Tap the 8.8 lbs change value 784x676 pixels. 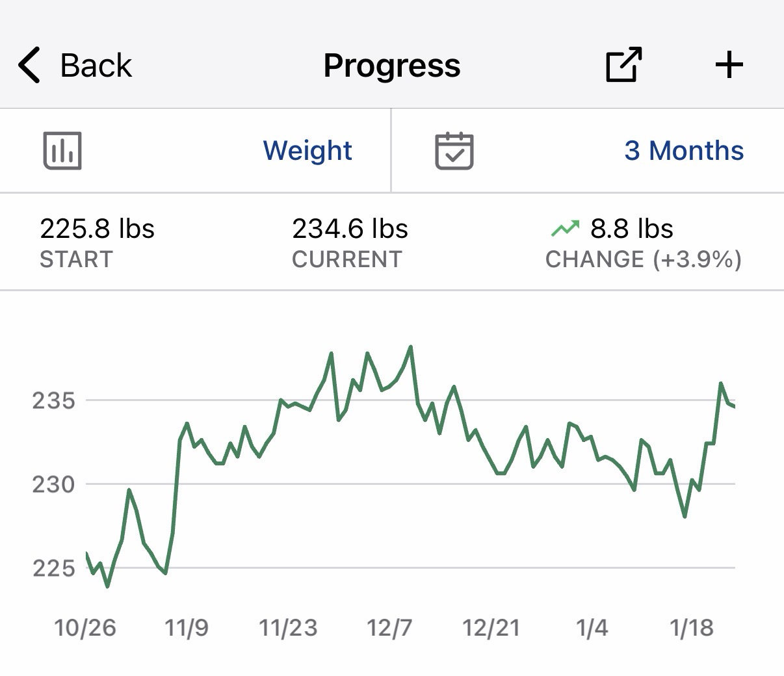coord(631,229)
